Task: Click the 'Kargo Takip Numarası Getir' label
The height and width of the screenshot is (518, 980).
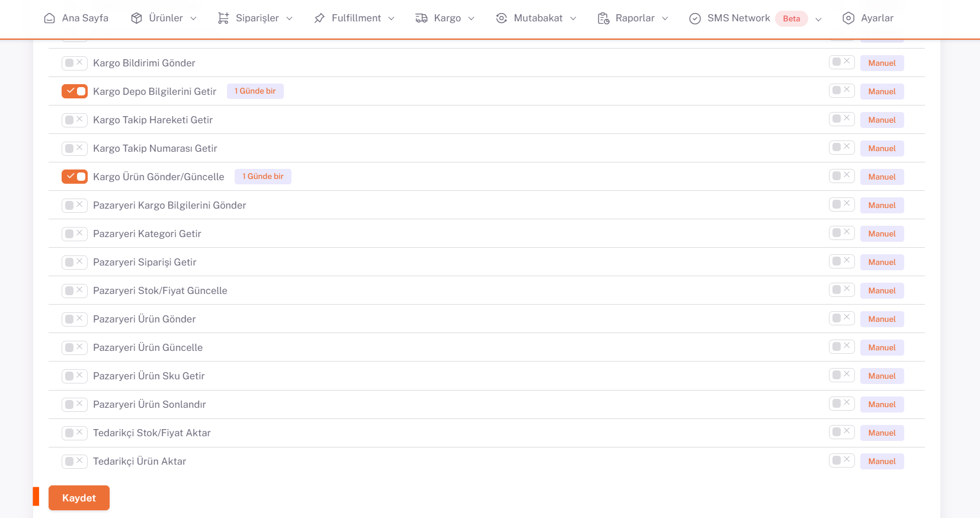Action: 155,148
